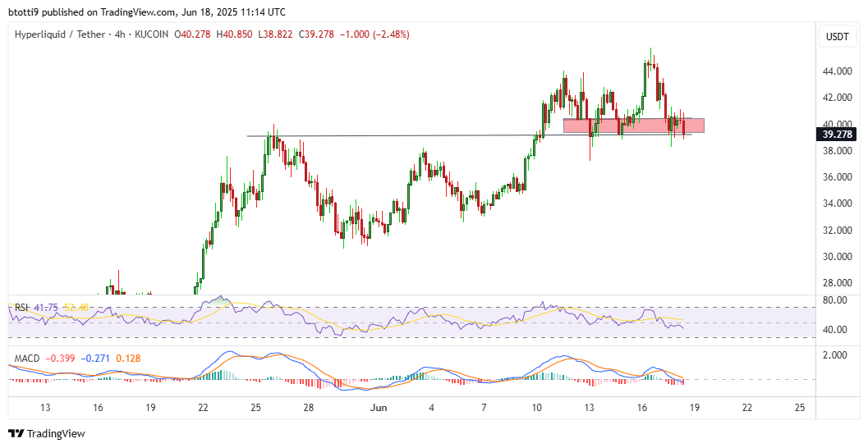Image resolution: width=868 pixels, height=448 pixels.
Task: Click the TradingView wordmark at bottom
Action: (x=57, y=433)
